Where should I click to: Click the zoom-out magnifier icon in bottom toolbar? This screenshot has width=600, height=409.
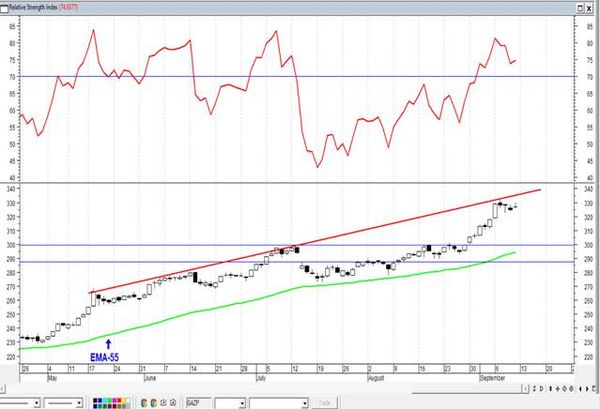click(173, 403)
